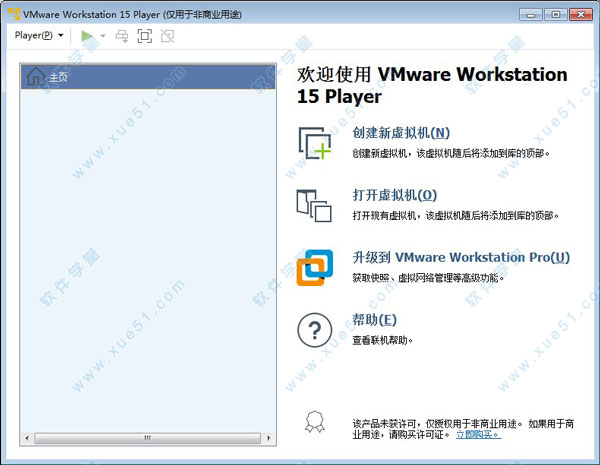Click the library scrollbar left arrow
This screenshot has width=600, height=465.
point(27,438)
